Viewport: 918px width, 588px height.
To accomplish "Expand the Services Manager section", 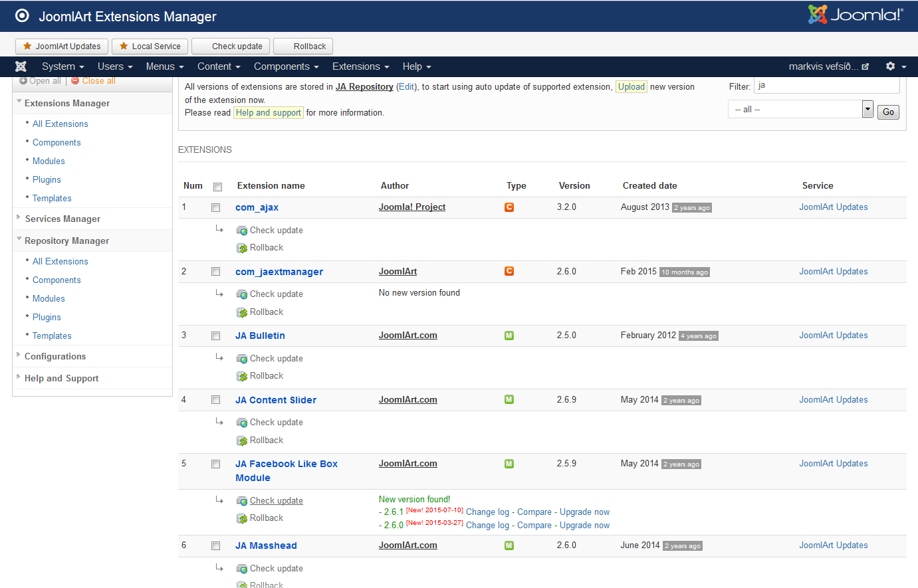I will pos(62,219).
